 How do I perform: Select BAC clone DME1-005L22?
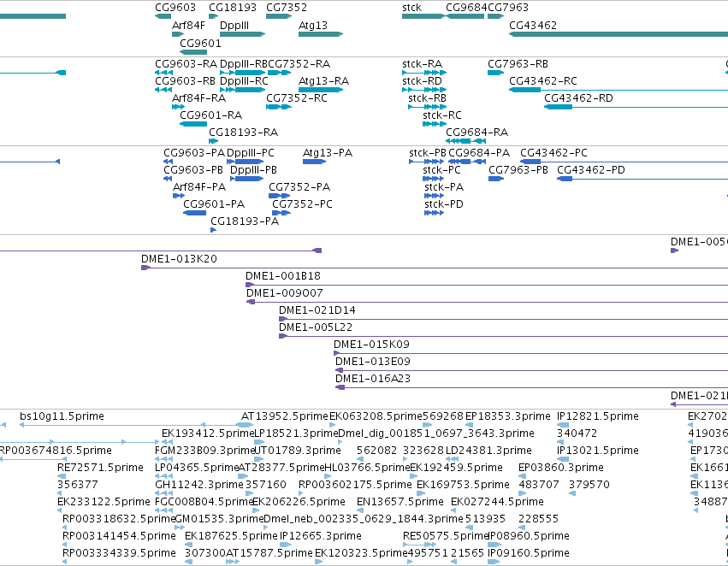point(316,327)
